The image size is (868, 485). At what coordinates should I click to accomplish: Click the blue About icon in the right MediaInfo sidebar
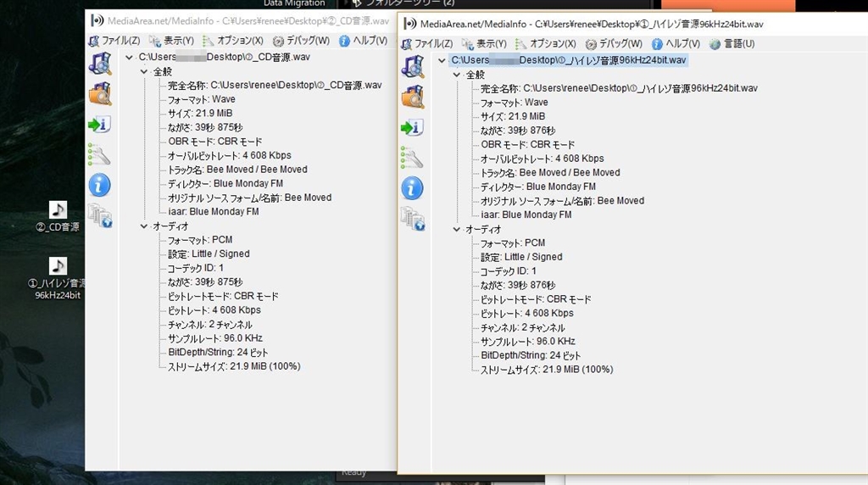pyautogui.click(x=413, y=188)
